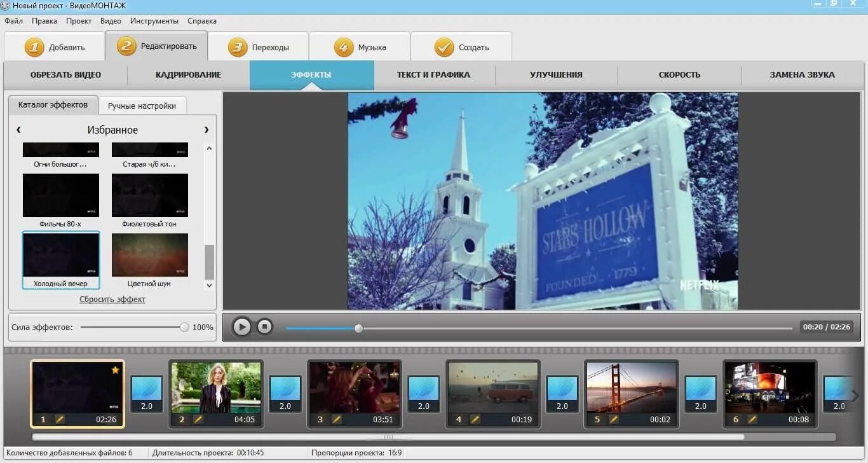Click effects list scroll down arrow
The height and width of the screenshot is (463, 868).
210,286
